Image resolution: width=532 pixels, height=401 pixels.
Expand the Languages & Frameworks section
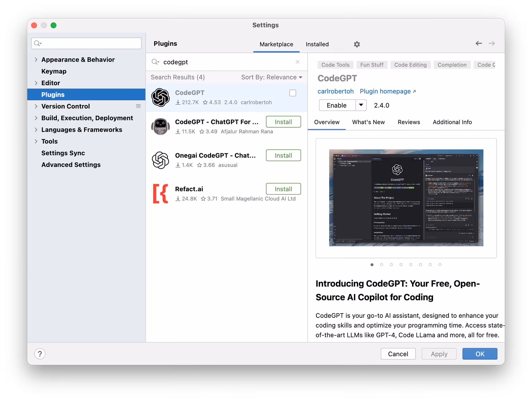tap(36, 130)
